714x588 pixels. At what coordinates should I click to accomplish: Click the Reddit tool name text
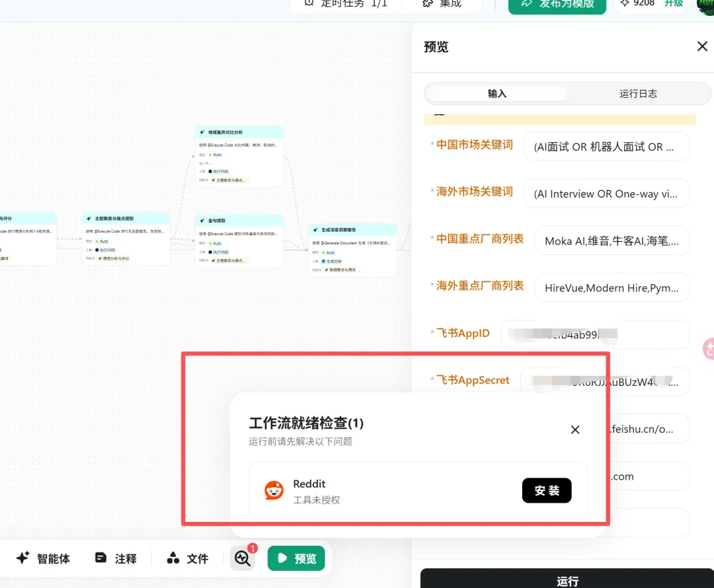(x=309, y=484)
